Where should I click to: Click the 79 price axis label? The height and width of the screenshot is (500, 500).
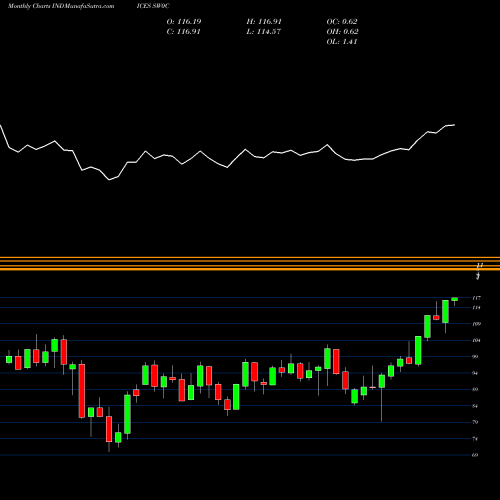click(x=475, y=422)
